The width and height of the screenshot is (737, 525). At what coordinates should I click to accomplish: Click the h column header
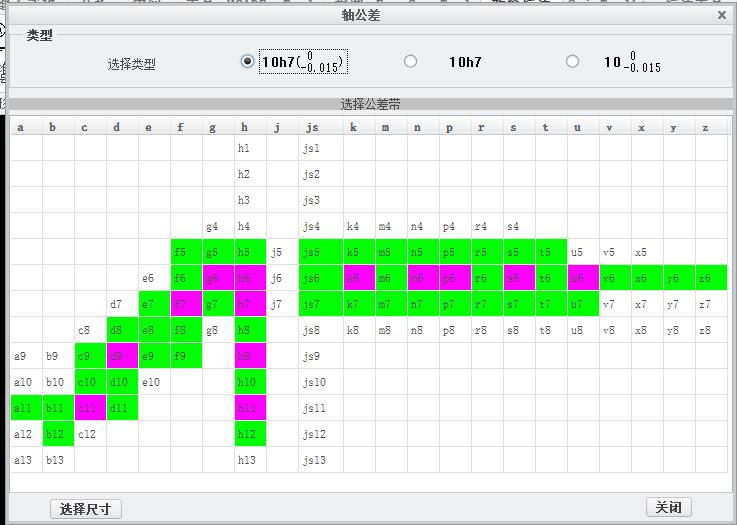click(250, 127)
